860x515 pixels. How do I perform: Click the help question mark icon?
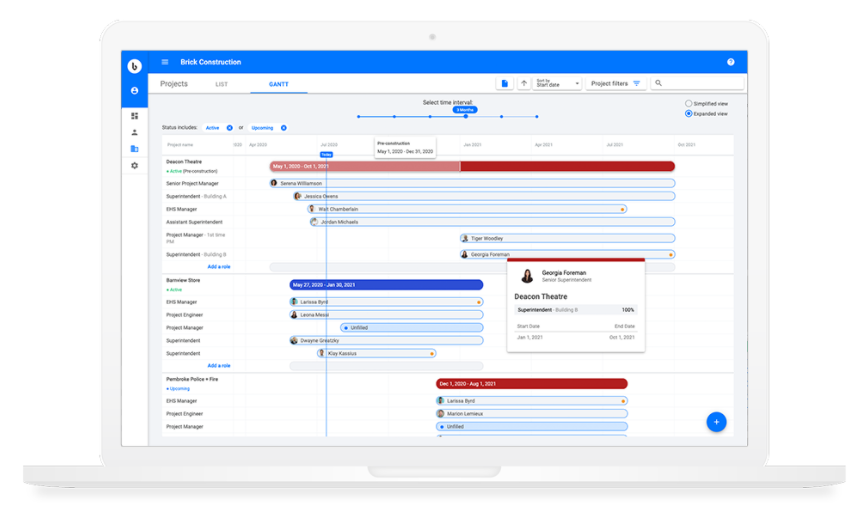point(731,62)
